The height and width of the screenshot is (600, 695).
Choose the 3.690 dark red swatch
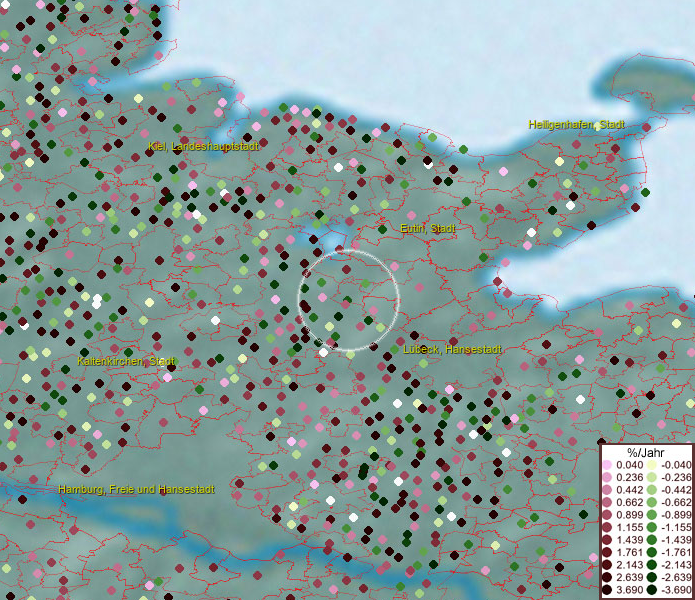607,590
